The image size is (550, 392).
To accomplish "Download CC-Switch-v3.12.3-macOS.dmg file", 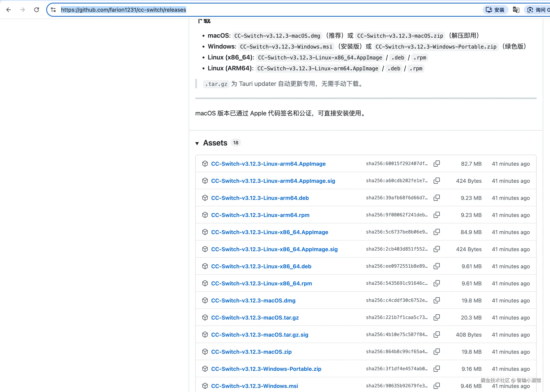I will [253, 301].
